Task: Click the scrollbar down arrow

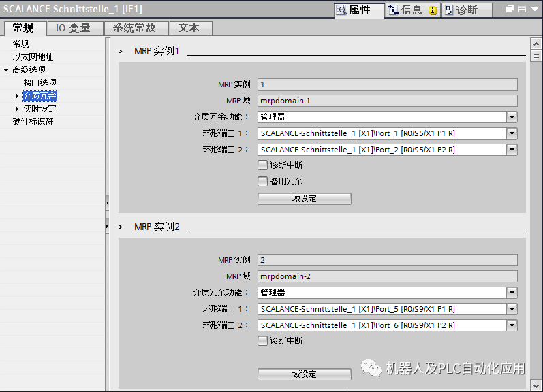Action: click(536, 385)
